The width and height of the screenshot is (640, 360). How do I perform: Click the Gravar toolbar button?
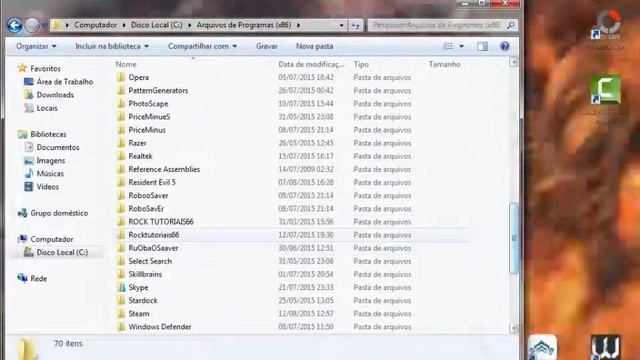267,46
